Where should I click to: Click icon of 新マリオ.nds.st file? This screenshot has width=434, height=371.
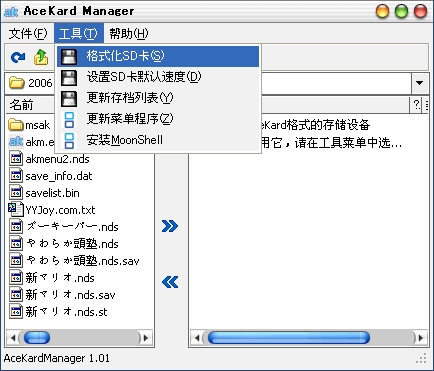click(x=16, y=311)
